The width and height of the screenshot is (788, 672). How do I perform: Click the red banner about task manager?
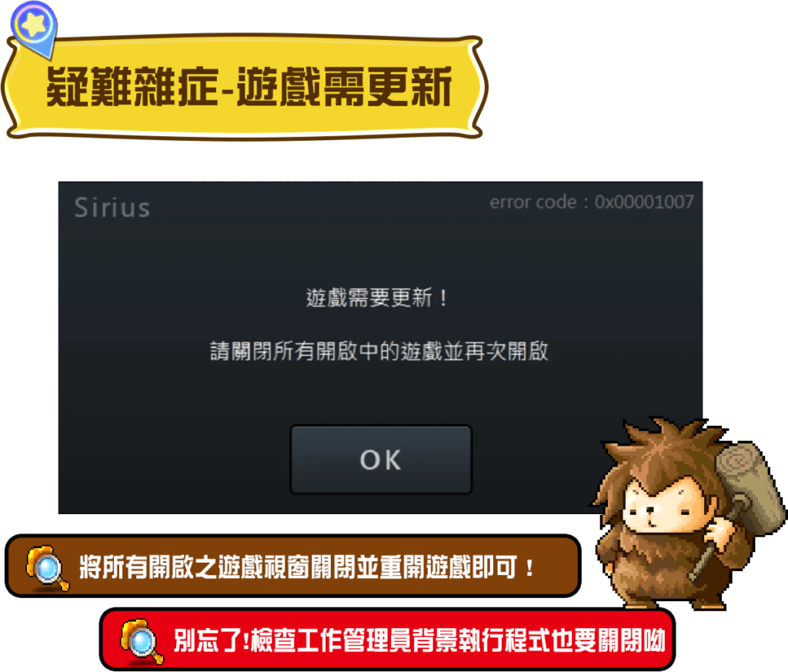(x=387, y=640)
